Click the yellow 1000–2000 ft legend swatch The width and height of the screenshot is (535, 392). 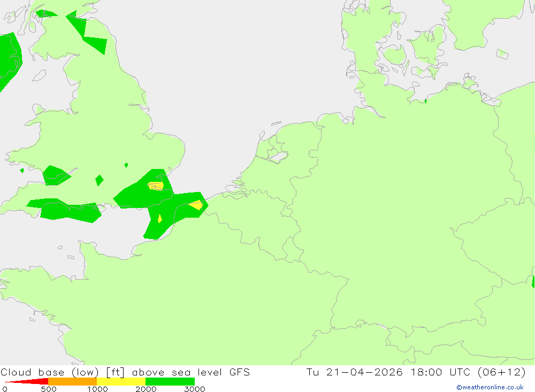121,381
